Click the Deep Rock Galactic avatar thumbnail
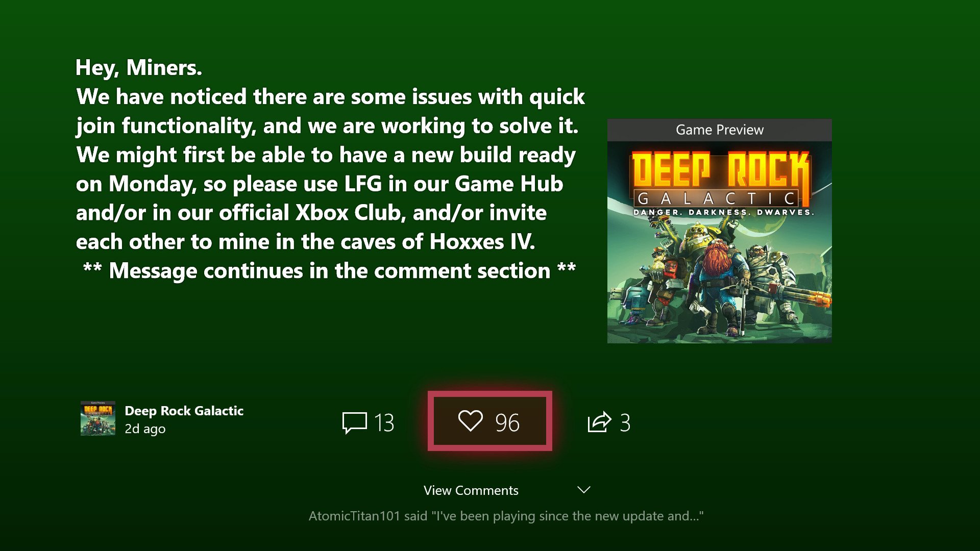Image resolution: width=980 pixels, height=551 pixels. pos(98,418)
